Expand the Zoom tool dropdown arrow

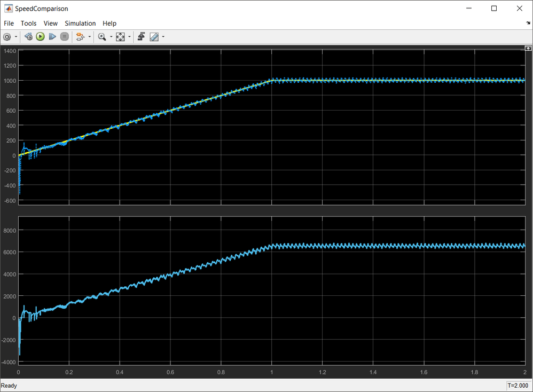111,37
